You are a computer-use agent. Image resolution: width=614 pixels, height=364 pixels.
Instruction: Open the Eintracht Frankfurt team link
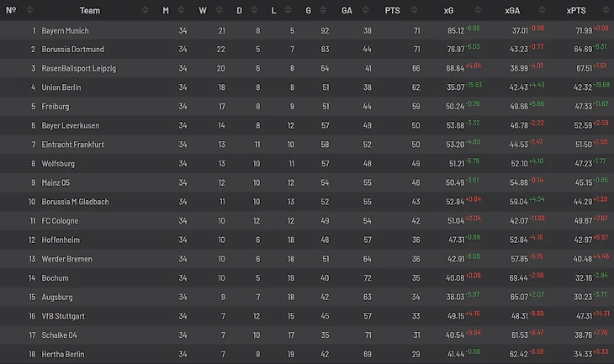coord(73,145)
